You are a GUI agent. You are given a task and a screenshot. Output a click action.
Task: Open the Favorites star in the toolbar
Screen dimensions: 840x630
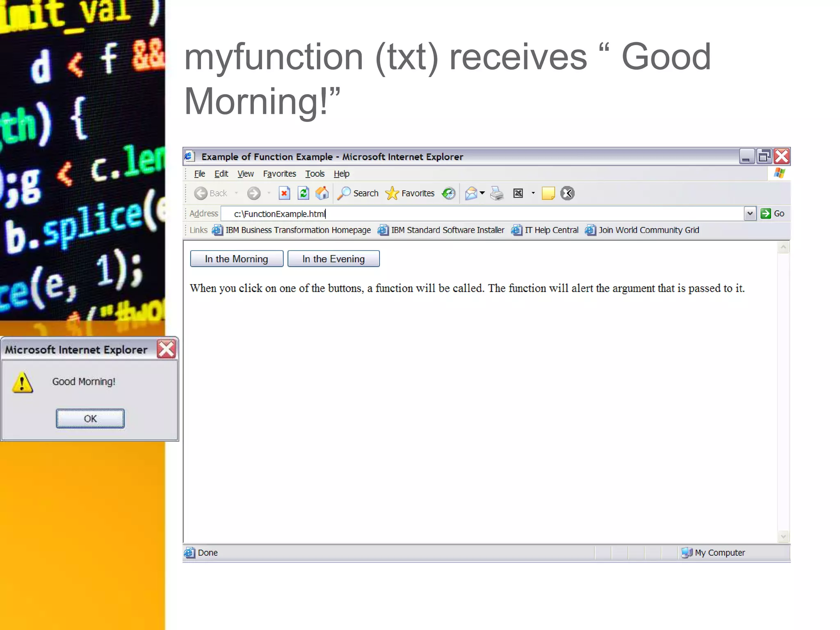coord(410,193)
